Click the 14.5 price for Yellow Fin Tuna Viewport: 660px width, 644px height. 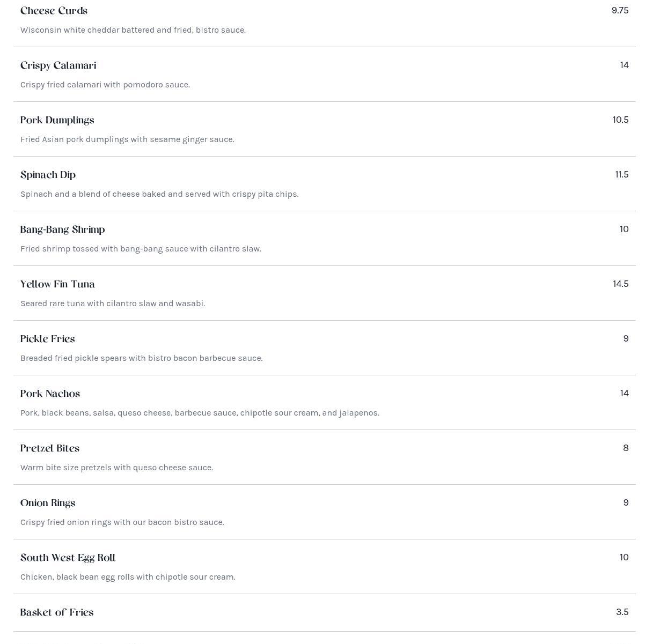pyautogui.click(x=620, y=284)
